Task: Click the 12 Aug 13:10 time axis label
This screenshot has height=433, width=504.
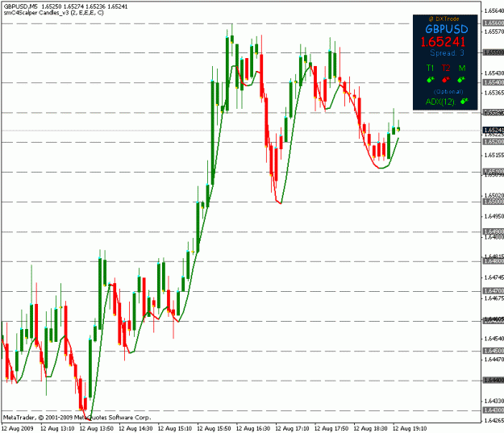Action: 57,428
